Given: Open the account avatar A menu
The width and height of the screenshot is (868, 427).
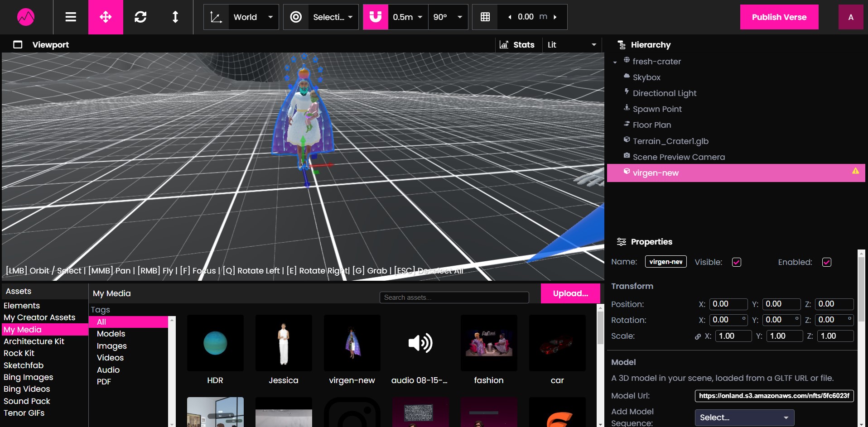Looking at the screenshot, I should [x=851, y=17].
